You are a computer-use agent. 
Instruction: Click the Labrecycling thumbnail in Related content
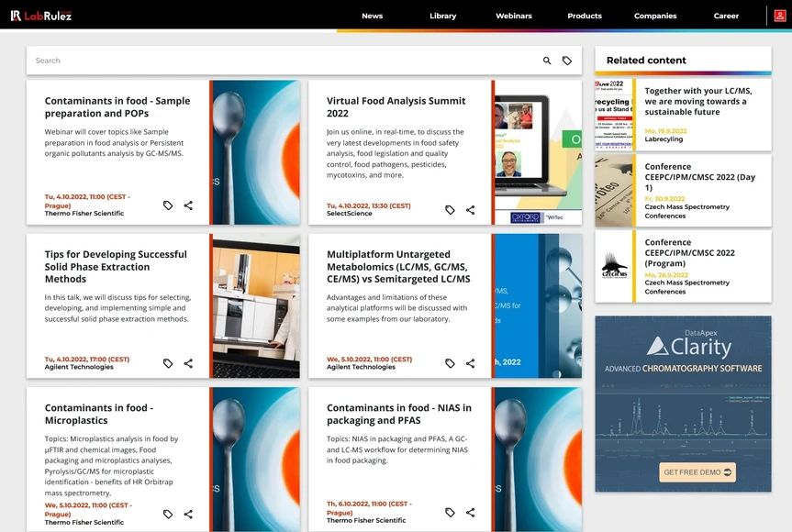click(614, 115)
